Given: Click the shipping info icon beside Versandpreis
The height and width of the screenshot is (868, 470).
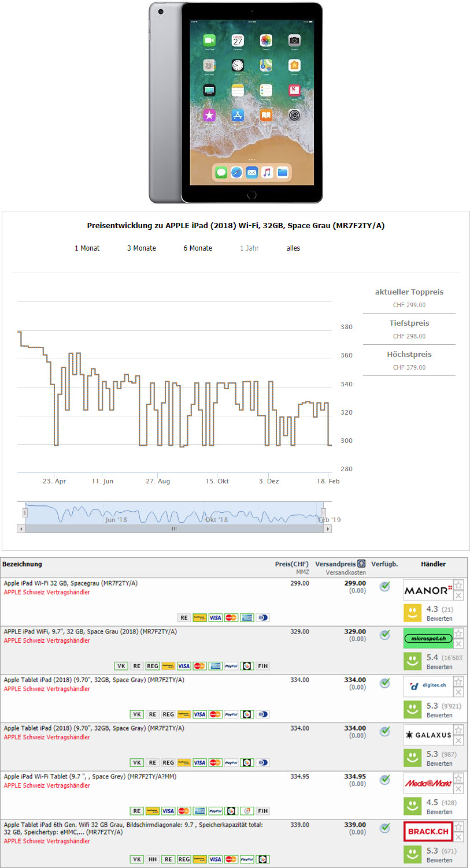Looking at the screenshot, I should [x=361, y=564].
